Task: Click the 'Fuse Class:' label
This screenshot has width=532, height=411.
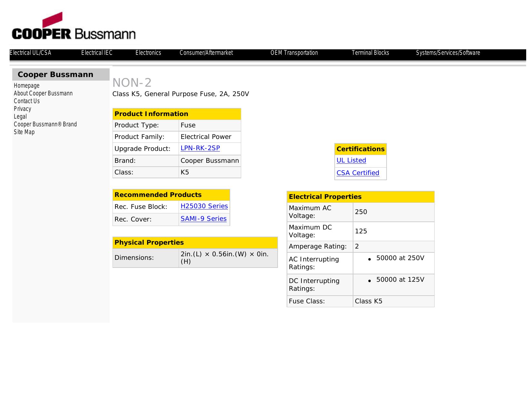Action: (x=307, y=301)
